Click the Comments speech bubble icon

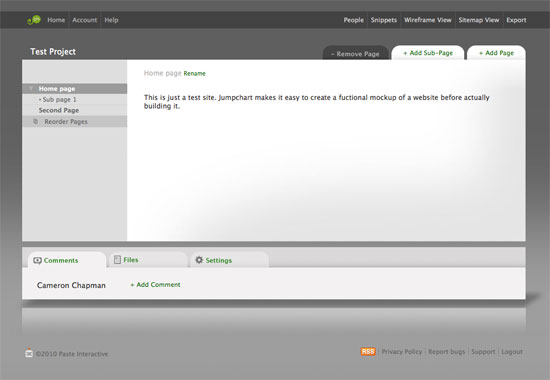(37, 260)
